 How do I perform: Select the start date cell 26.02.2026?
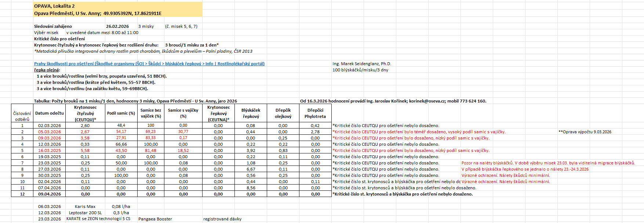click(x=117, y=26)
